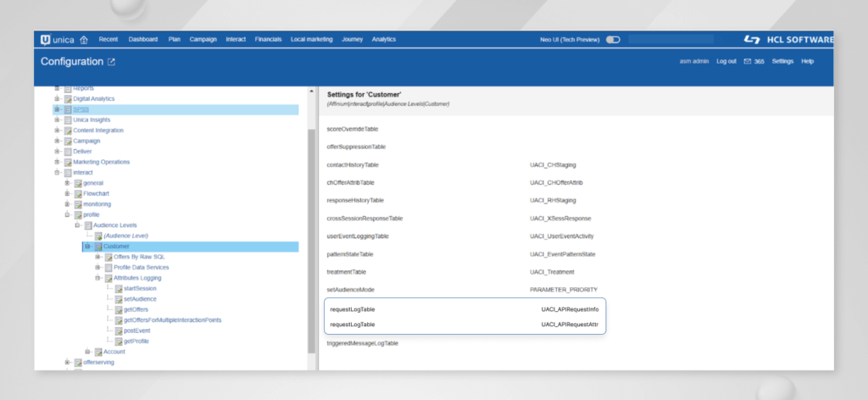Expand the Profile Data Services node
Image resolution: width=868 pixels, height=400 pixels.
[97, 268]
